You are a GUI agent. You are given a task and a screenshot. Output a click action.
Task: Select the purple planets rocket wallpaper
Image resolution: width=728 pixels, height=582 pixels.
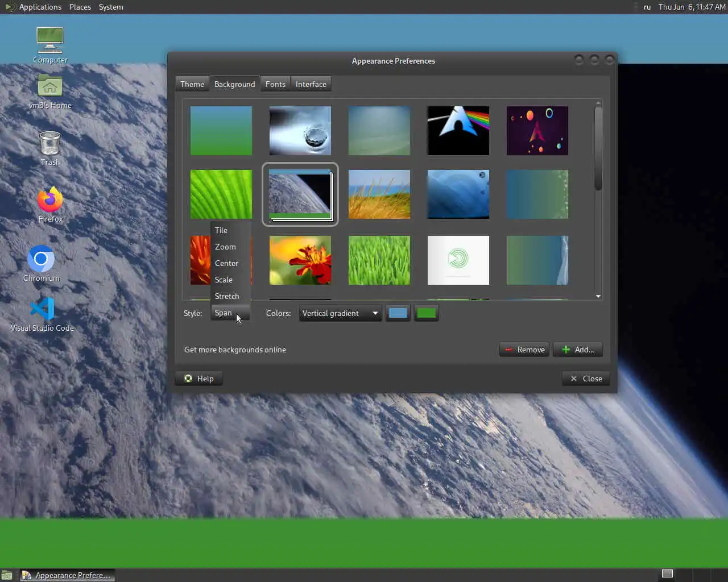[537, 131]
